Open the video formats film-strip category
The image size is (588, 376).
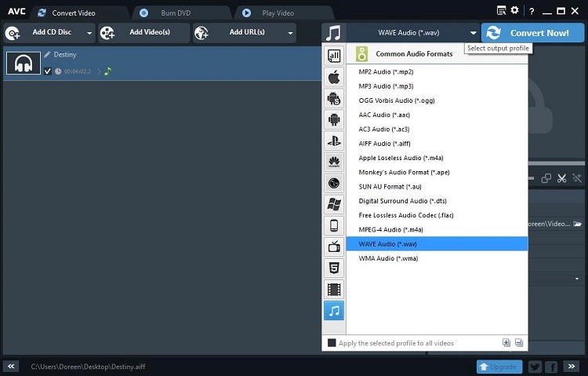click(334, 290)
